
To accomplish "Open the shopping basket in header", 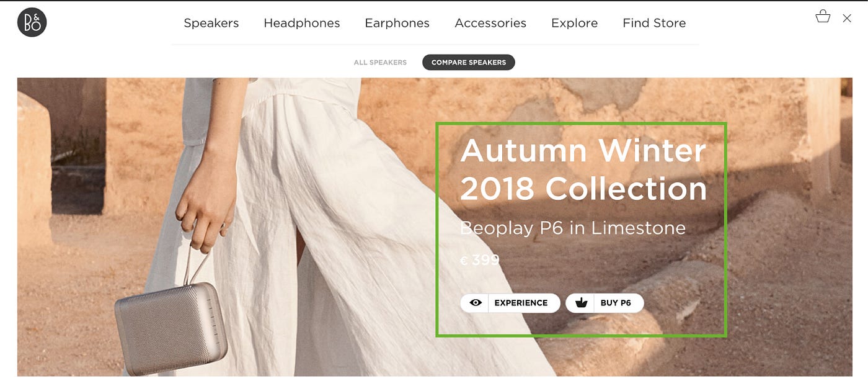I will point(823,16).
